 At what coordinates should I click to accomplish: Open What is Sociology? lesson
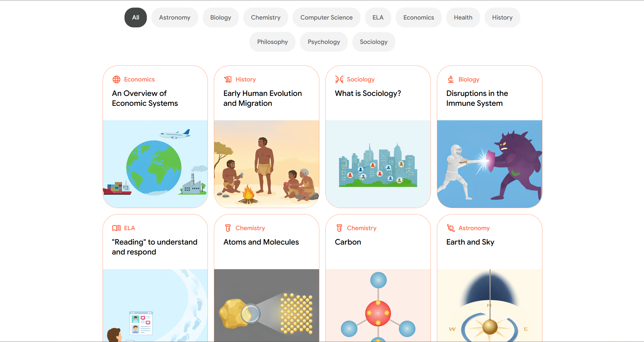click(368, 93)
